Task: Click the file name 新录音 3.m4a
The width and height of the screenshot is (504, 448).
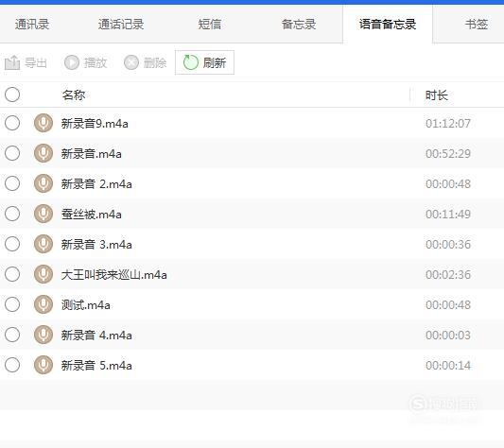Action: coord(96,244)
